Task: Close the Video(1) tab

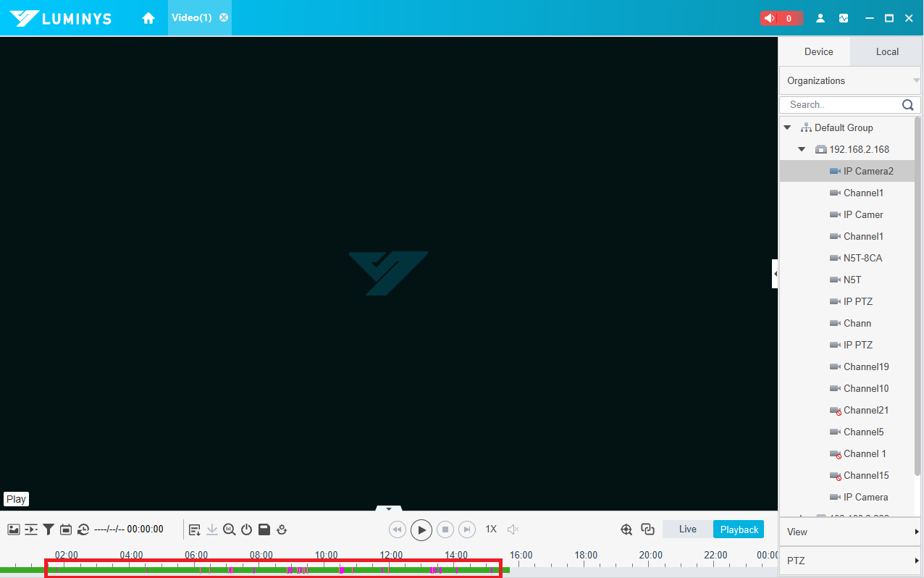Action: (224, 17)
